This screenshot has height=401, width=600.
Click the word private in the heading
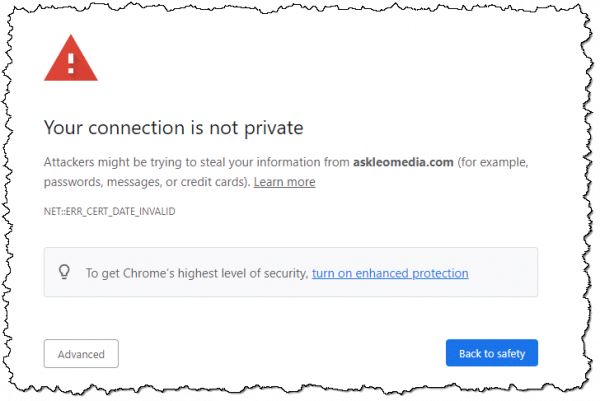274,129
